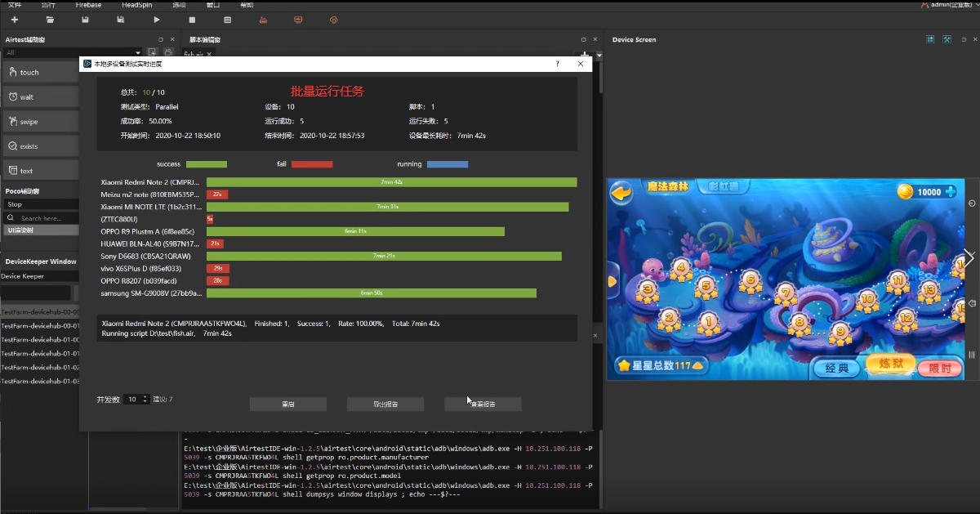This screenshot has height=514, width=980.
Task: Close the fish.air tab
Action: [x=209, y=54]
